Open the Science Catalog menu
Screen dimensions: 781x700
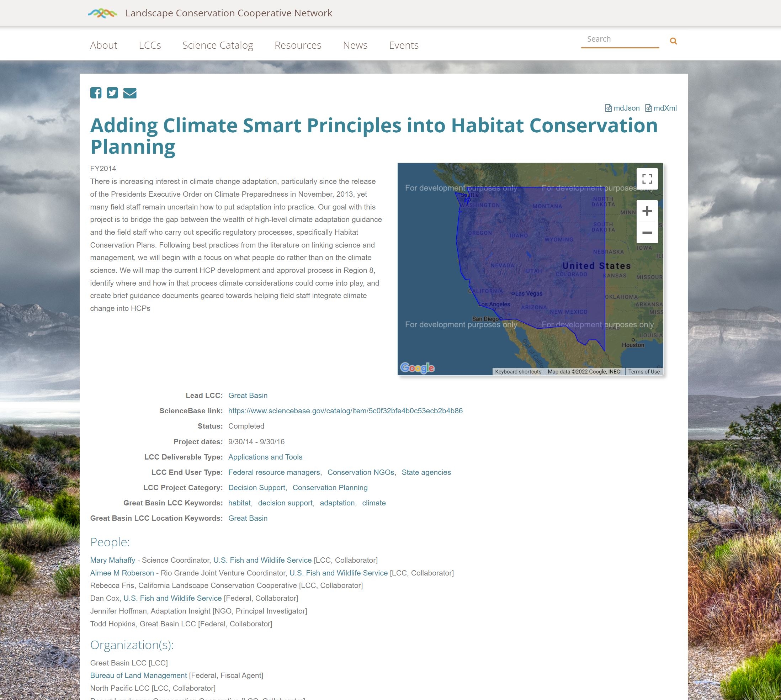(x=218, y=46)
